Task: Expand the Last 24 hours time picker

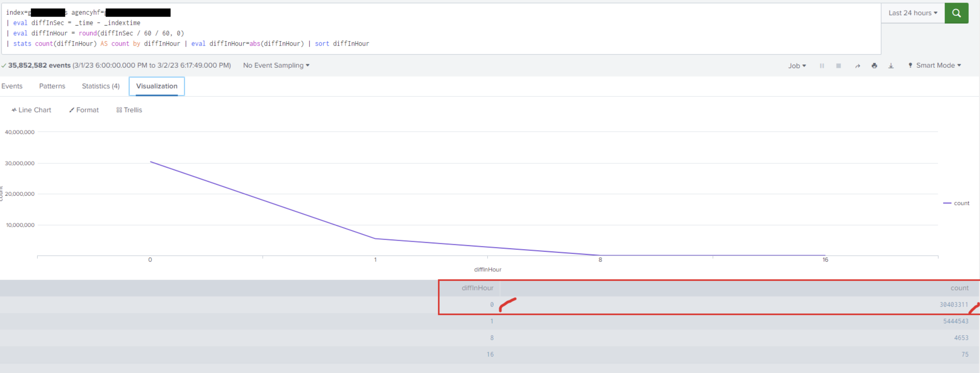Action: coord(912,13)
